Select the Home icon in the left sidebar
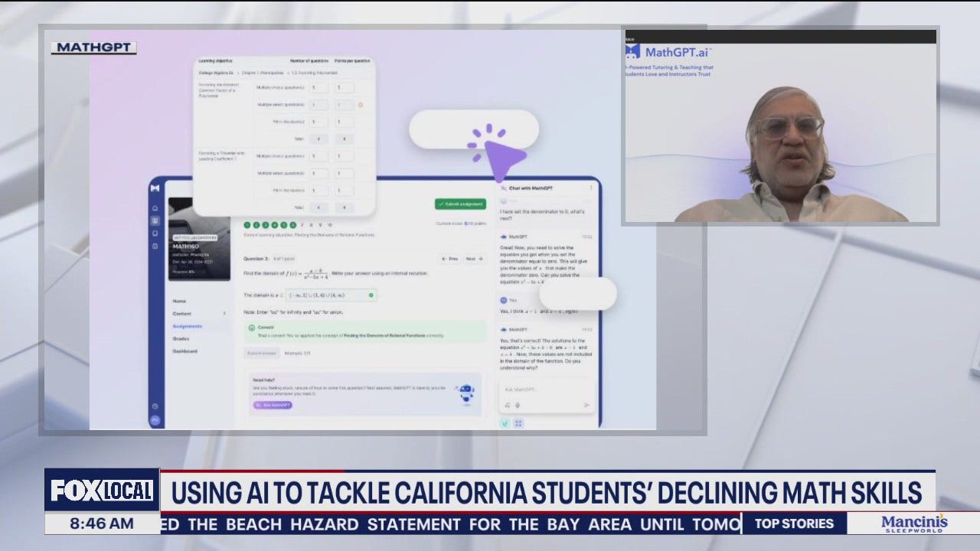980x551 pixels. pos(155,207)
